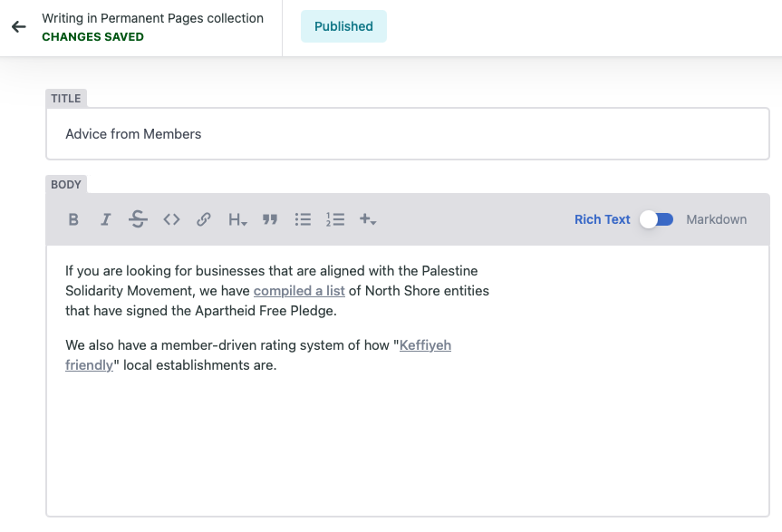Expand the heading level dropdown

pyautogui.click(x=237, y=219)
